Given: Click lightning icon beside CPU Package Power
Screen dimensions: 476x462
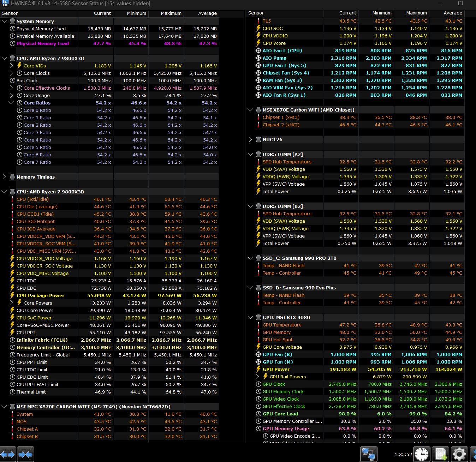Looking at the screenshot, I should point(12,295).
